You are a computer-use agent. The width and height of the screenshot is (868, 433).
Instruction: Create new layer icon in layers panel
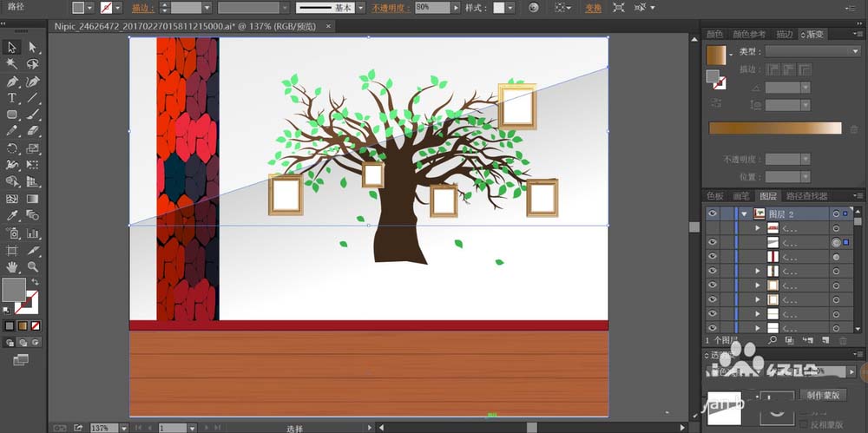tap(825, 339)
